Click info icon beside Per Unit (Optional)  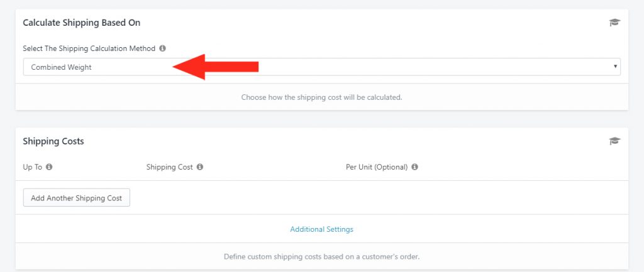point(415,167)
